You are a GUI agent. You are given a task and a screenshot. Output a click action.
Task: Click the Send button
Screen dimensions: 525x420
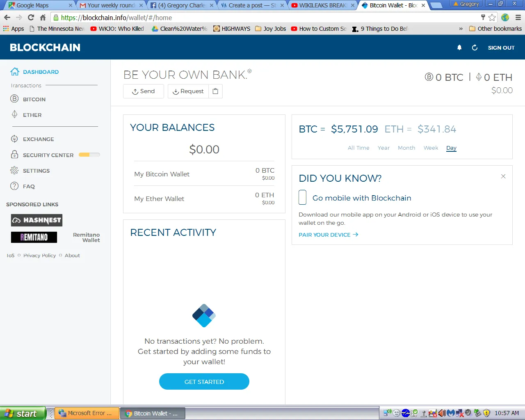[144, 91]
